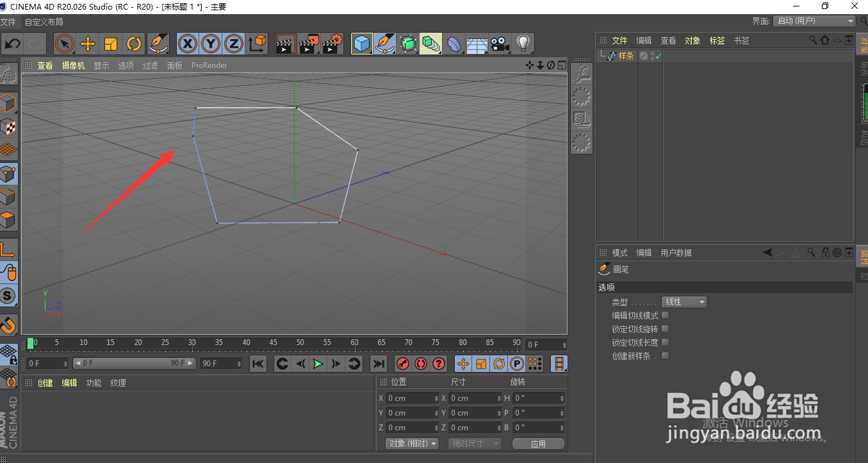
Task: Select the 样条 object in Object Manager
Action: pyautogui.click(x=626, y=56)
